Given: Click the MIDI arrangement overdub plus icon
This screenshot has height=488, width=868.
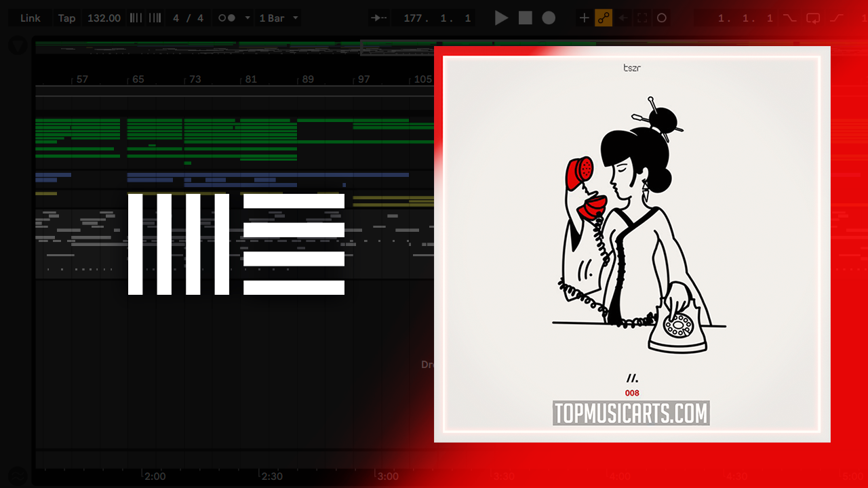Looking at the screenshot, I should [584, 18].
